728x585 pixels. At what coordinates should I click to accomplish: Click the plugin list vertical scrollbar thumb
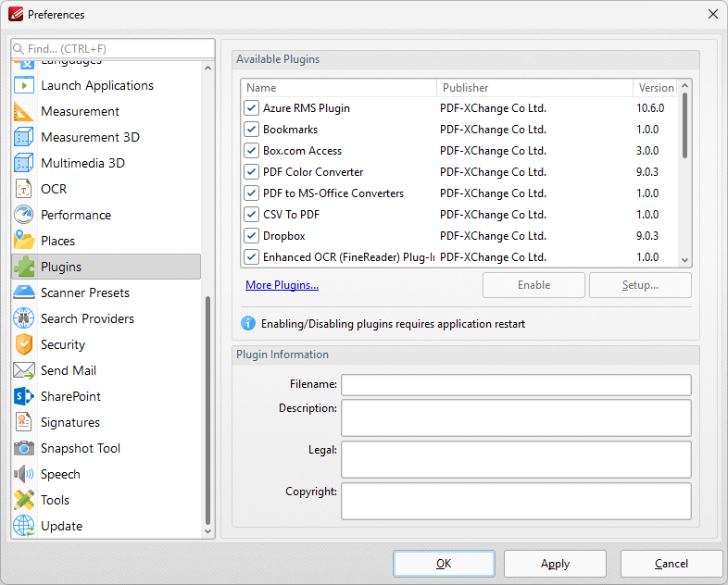[x=684, y=125]
